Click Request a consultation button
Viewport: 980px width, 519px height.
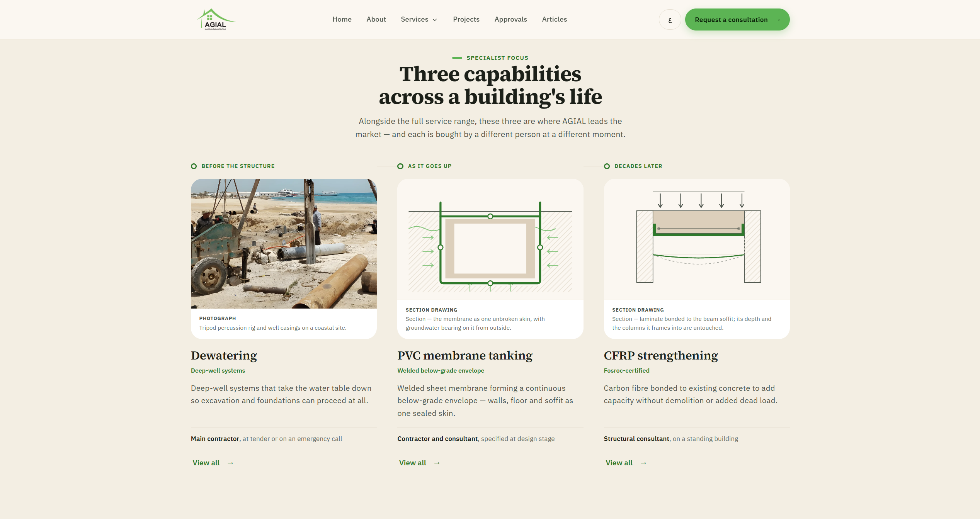pos(737,20)
